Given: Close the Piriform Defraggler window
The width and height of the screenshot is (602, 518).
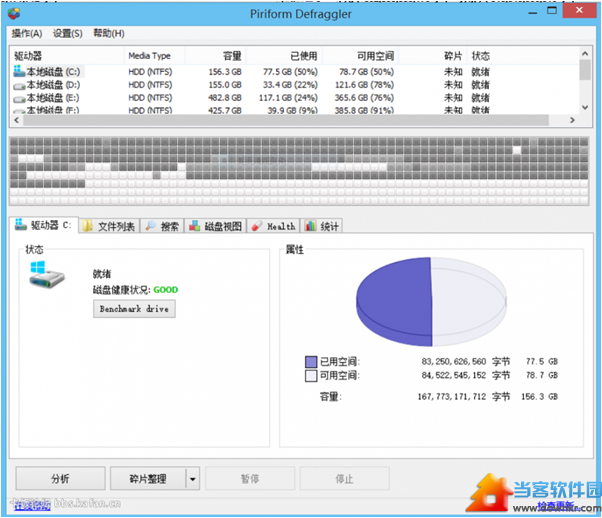Looking at the screenshot, I should pos(579,10).
